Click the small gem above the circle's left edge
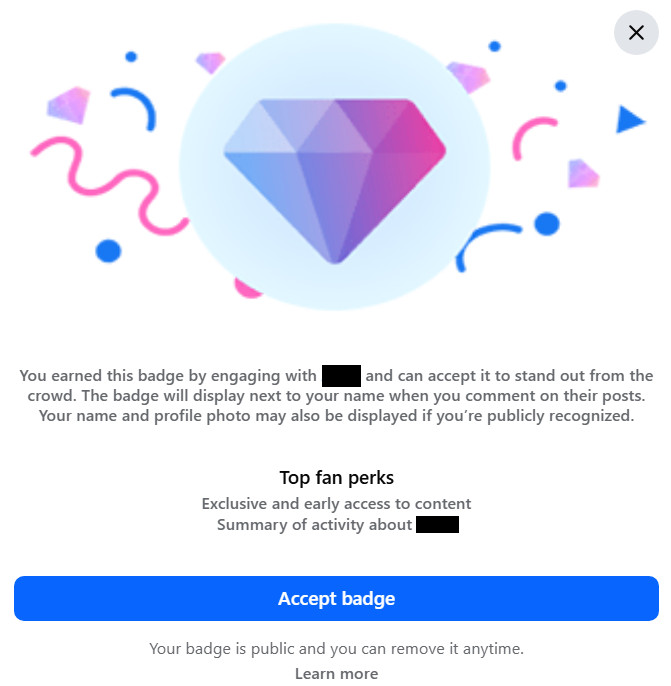671x686 pixels. 210,63
